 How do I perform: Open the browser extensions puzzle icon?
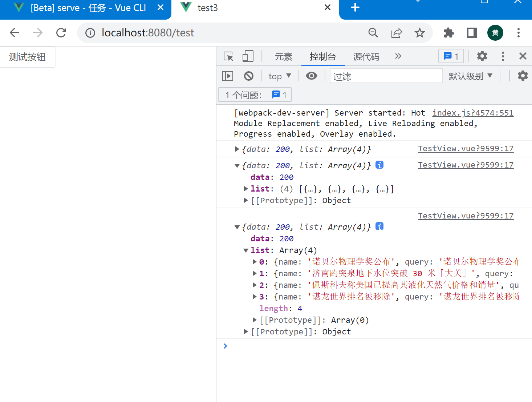point(449,33)
